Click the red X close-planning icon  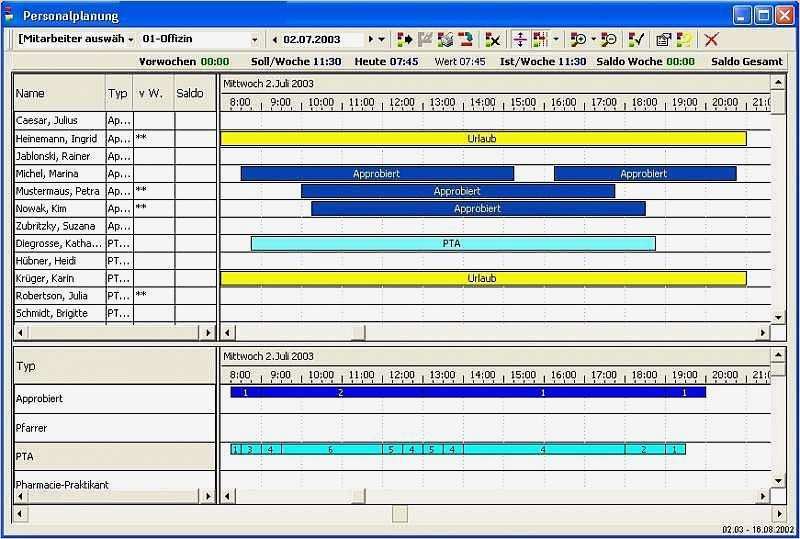pos(711,40)
